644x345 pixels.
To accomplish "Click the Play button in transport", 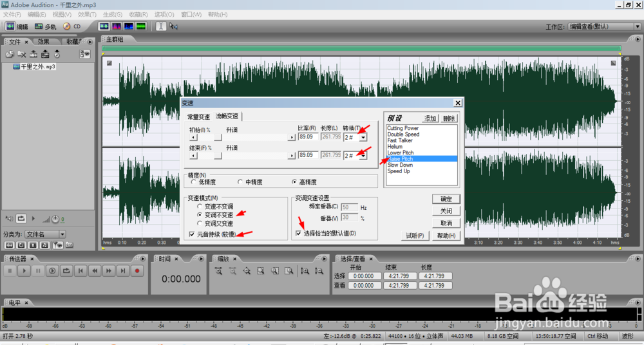I will click(24, 271).
